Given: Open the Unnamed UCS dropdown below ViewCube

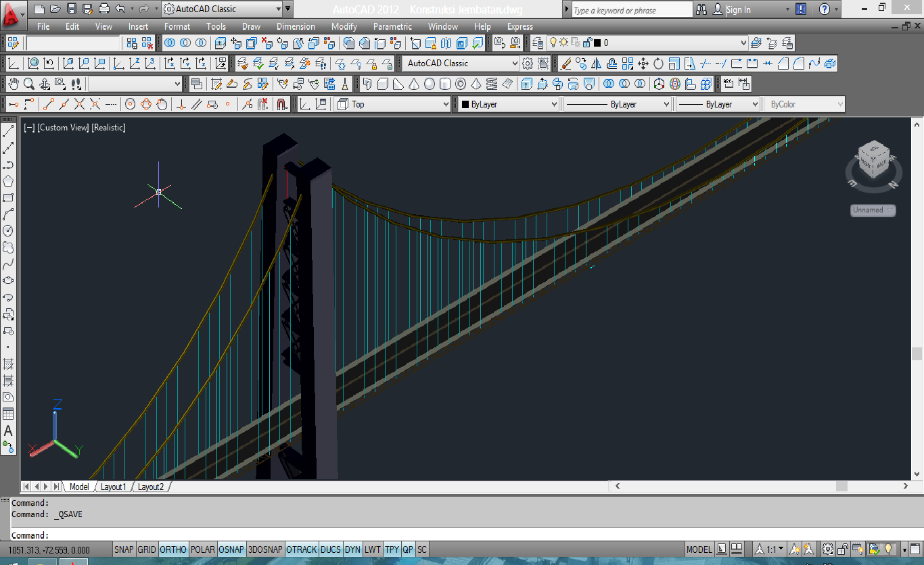Looking at the screenshot, I should tap(873, 210).
